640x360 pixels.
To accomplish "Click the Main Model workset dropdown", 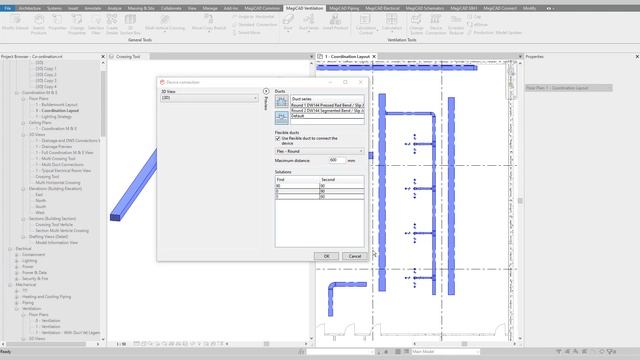I will tap(445, 351).
